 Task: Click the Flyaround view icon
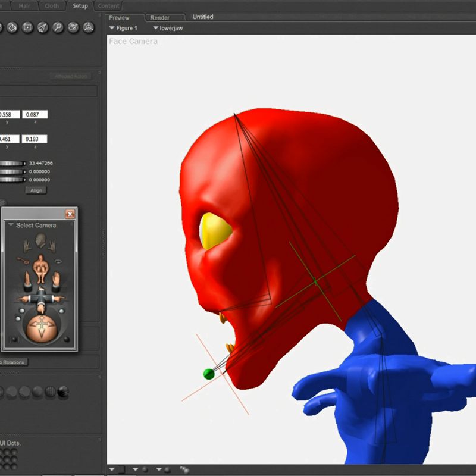pos(58,261)
